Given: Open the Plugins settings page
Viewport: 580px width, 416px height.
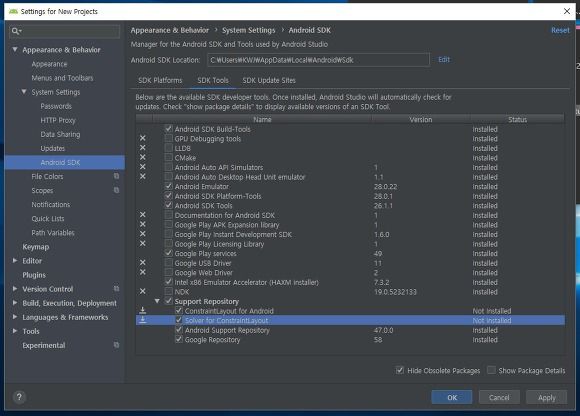Looking at the screenshot, I should click(34, 275).
